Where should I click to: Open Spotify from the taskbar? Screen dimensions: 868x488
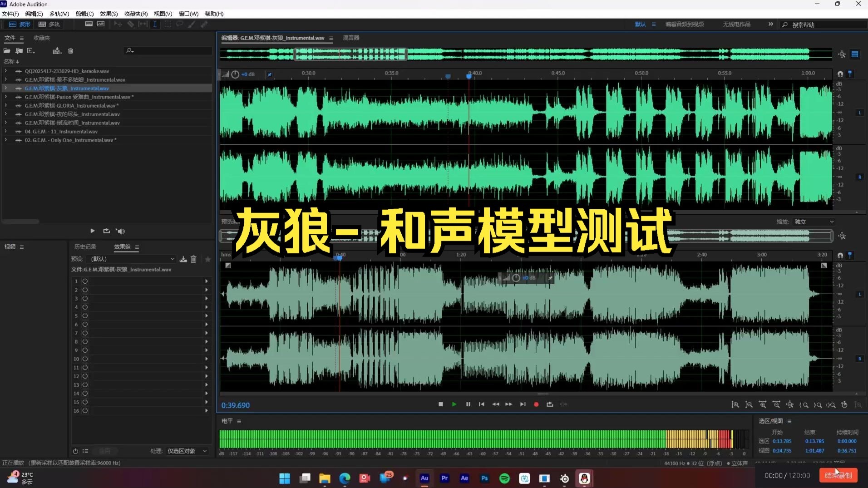(x=504, y=478)
